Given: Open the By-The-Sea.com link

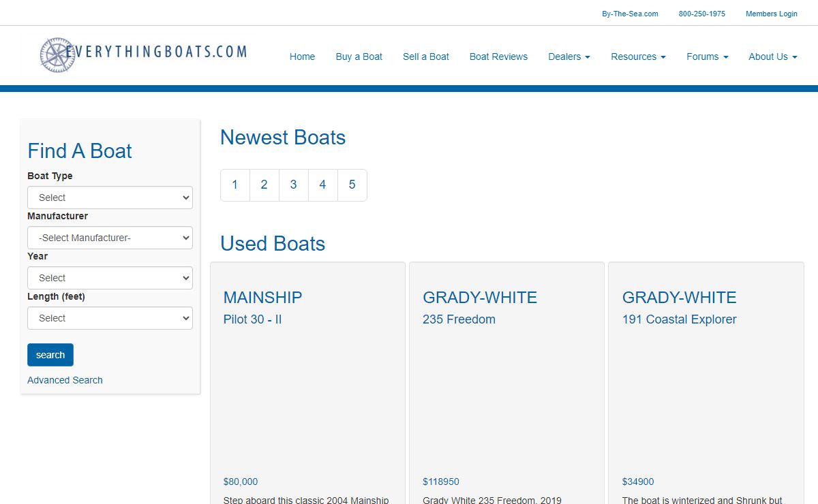Looking at the screenshot, I should tap(630, 14).
